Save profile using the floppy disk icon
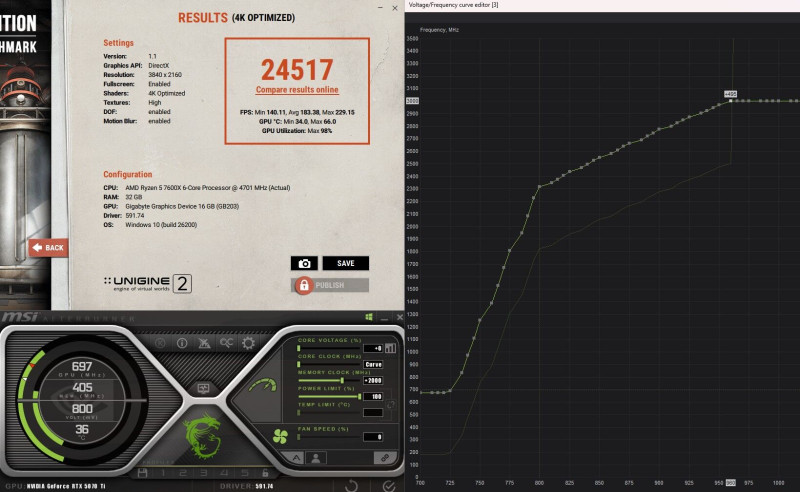The image size is (800, 492). pos(142,473)
